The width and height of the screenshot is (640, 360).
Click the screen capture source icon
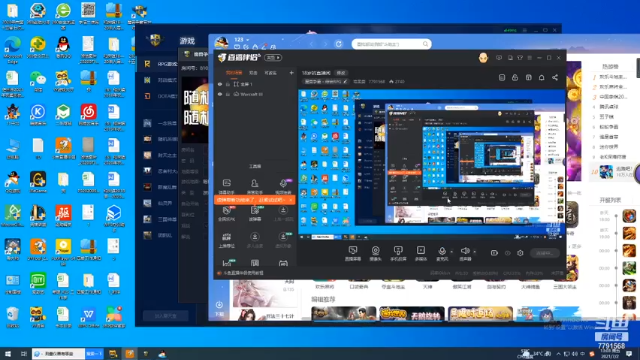[353, 250]
